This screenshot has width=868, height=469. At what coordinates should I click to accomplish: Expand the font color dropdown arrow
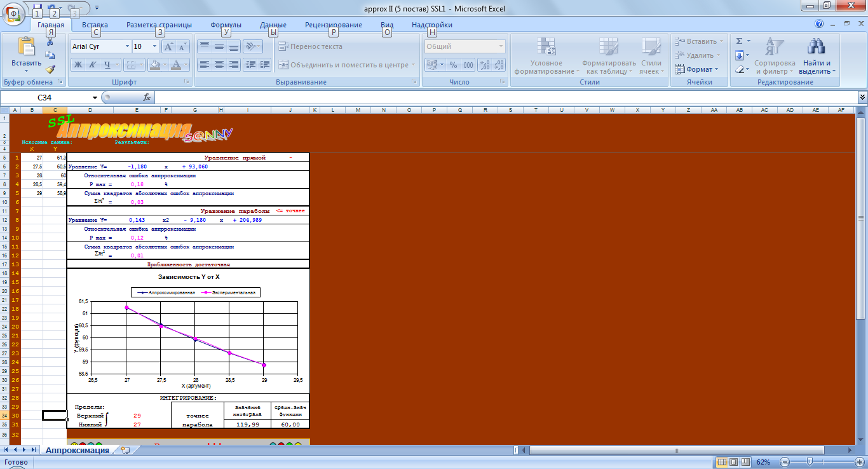click(187, 64)
